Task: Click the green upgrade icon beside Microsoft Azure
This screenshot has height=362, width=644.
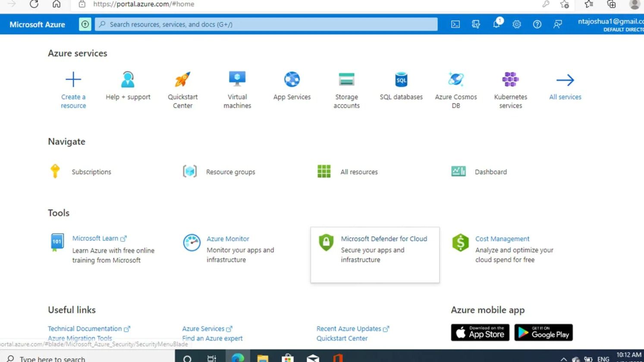Action: tap(85, 25)
